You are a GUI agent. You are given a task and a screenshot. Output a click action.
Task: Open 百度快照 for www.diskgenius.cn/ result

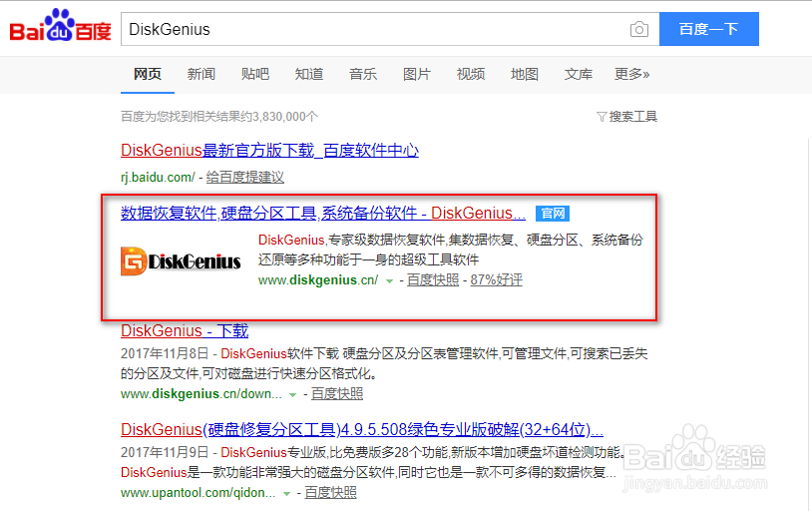tap(433, 279)
